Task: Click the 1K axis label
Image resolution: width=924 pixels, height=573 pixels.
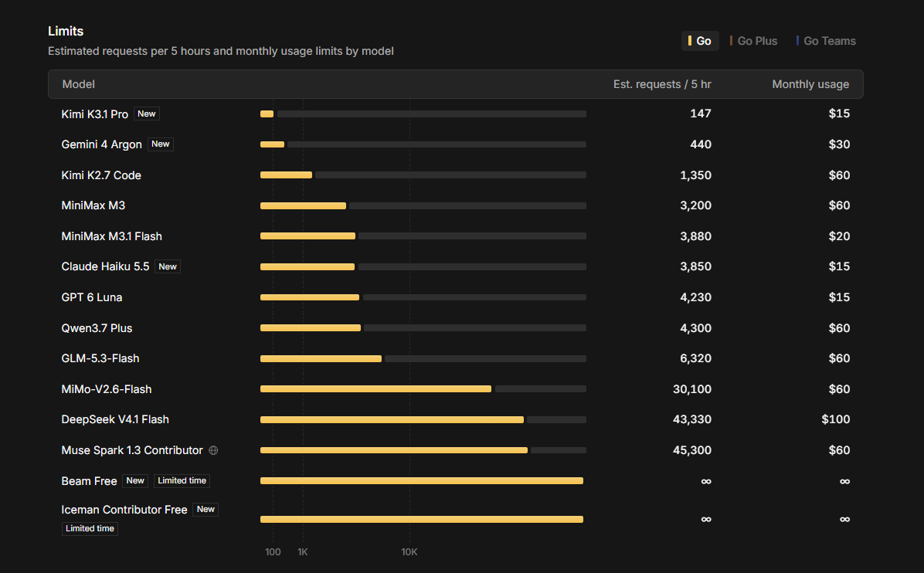Action: [303, 552]
